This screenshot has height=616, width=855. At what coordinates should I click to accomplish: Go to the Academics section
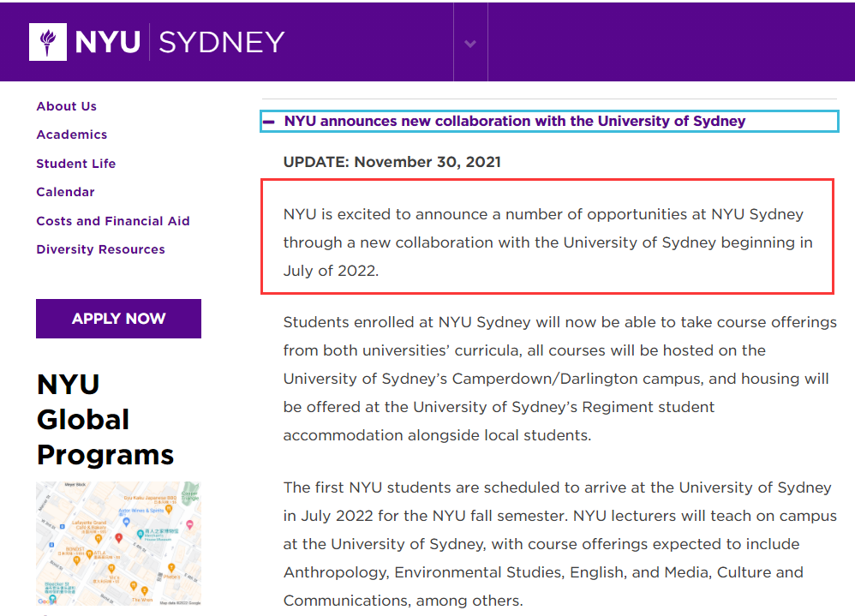click(x=72, y=135)
